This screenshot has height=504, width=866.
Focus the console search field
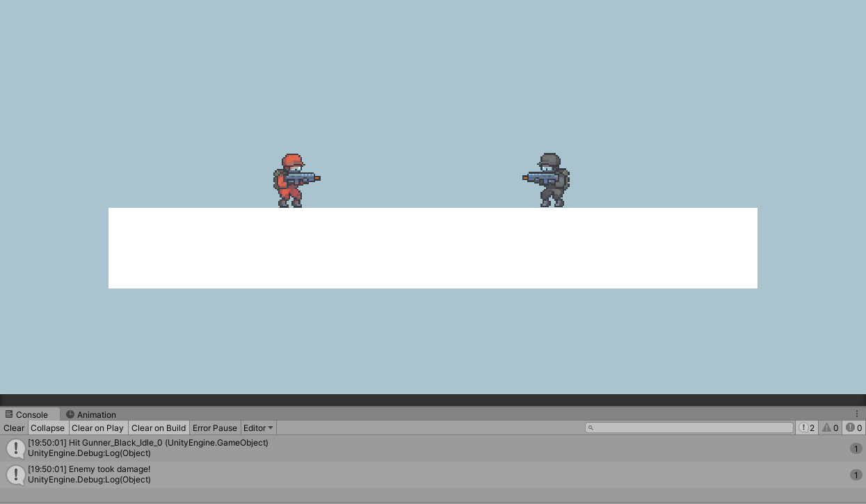(689, 428)
